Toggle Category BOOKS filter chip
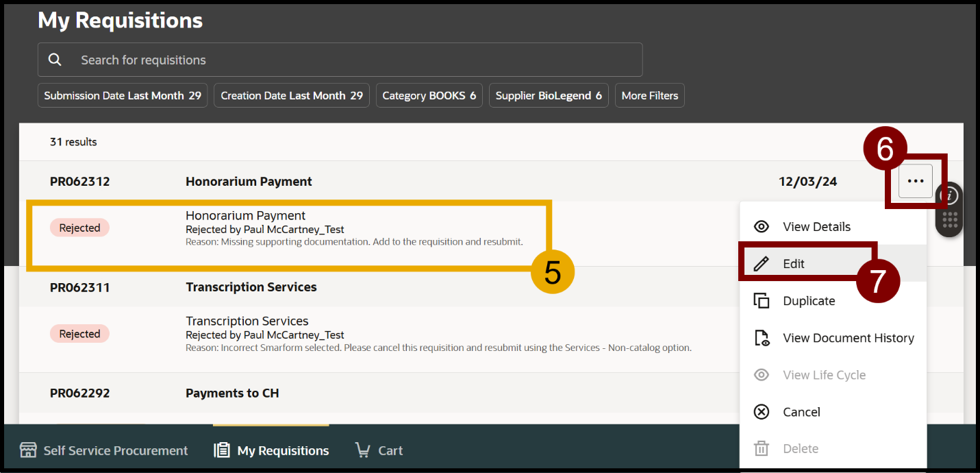This screenshot has height=473, width=980. point(429,96)
